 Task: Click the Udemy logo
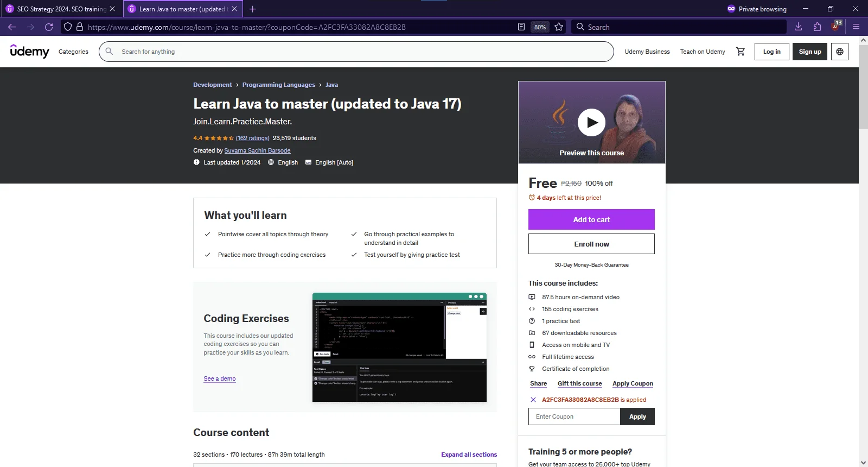(x=30, y=51)
